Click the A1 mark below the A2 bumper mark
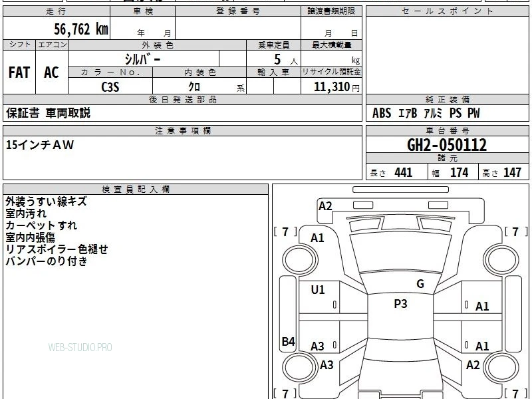This screenshot has height=399, width=532. point(317,238)
